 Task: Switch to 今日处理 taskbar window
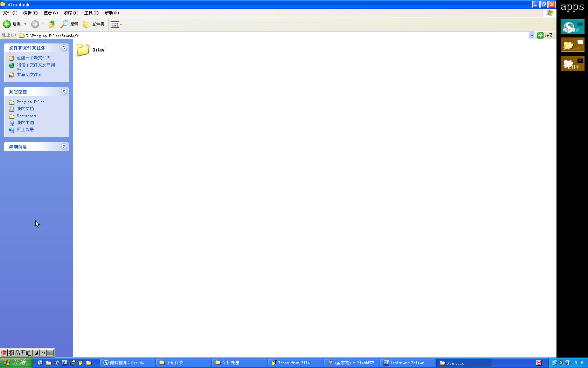240,363
